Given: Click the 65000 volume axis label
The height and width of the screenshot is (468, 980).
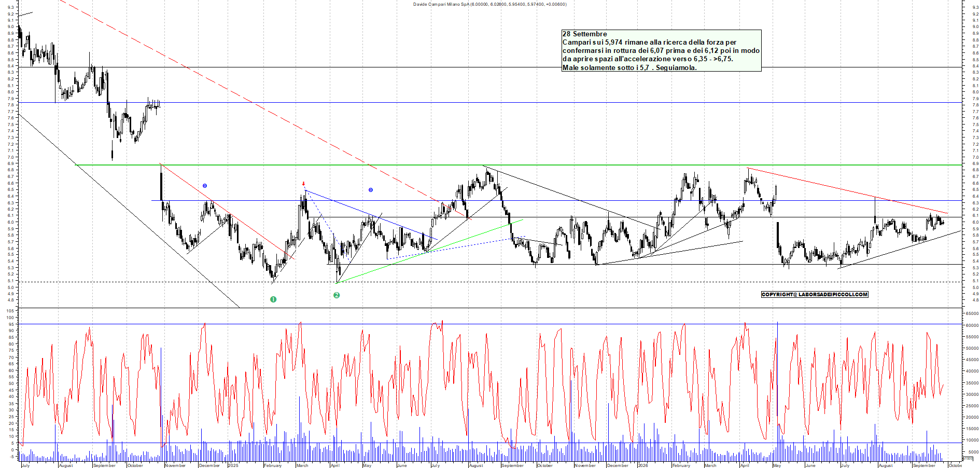Looking at the screenshot, I should click(971, 313).
